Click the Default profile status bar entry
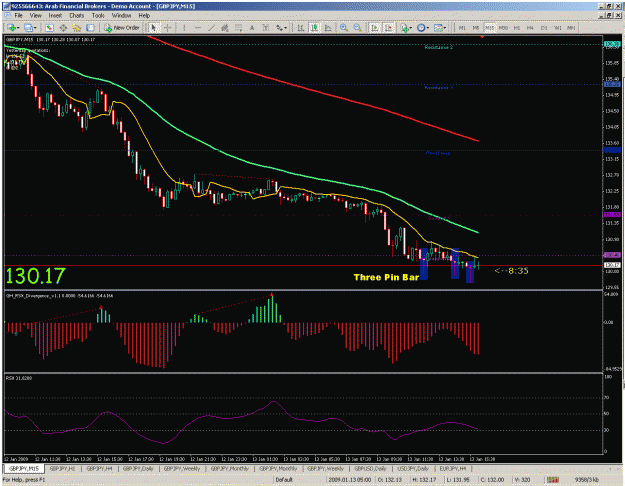The image size is (625, 486). (284, 480)
